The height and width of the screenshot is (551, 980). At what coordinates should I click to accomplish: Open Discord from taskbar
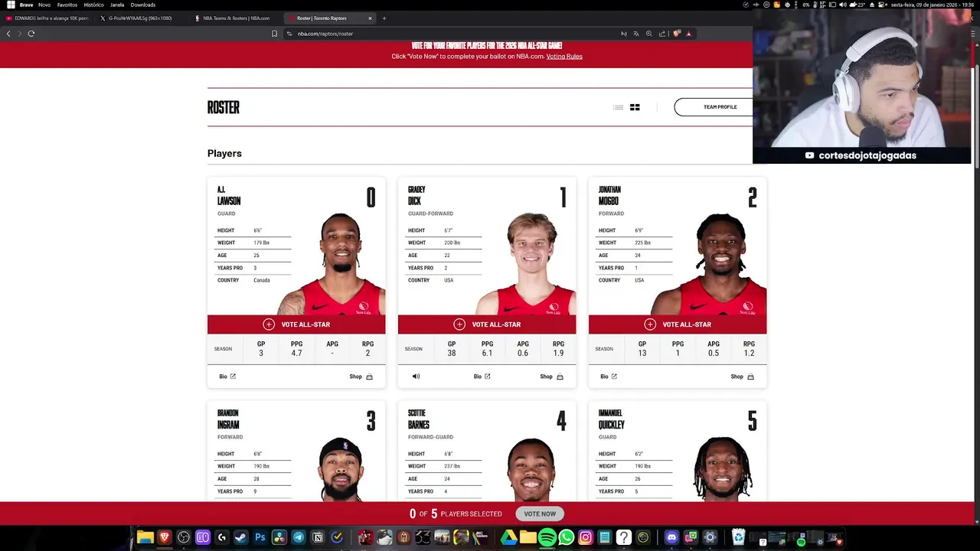click(671, 538)
